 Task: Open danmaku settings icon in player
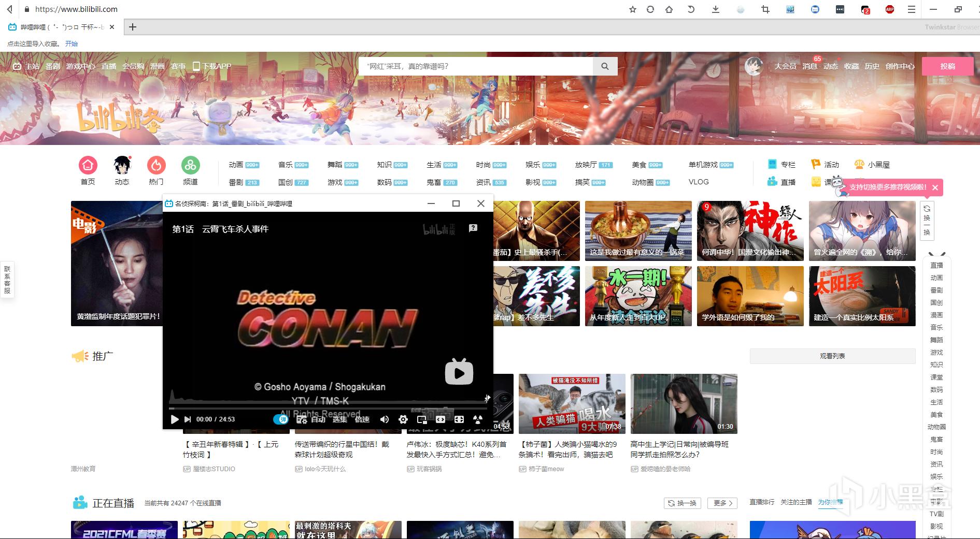point(301,419)
